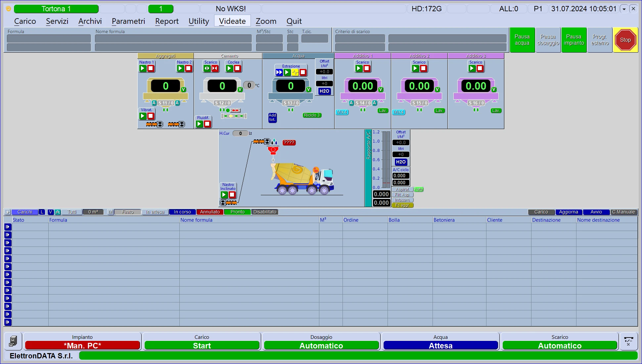Click the H.Cur litres input field
The width and height of the screenshot is (642, 364).
pos(240,133)
